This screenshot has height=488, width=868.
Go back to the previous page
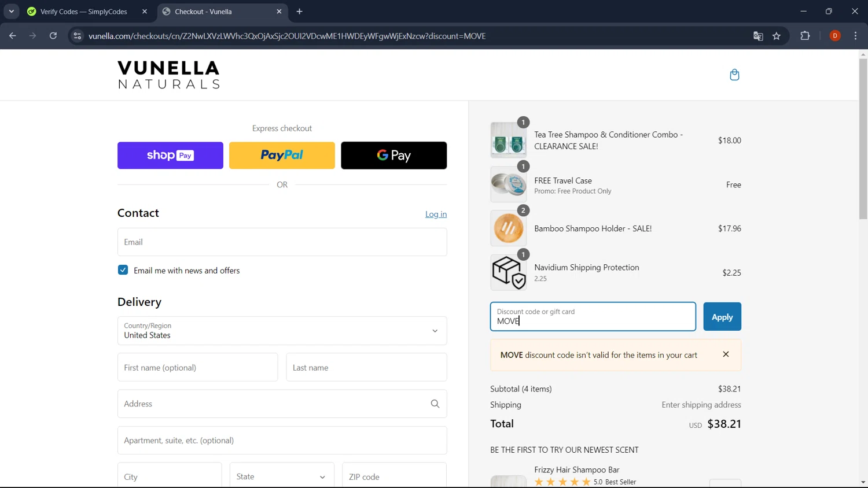(13, 36)
